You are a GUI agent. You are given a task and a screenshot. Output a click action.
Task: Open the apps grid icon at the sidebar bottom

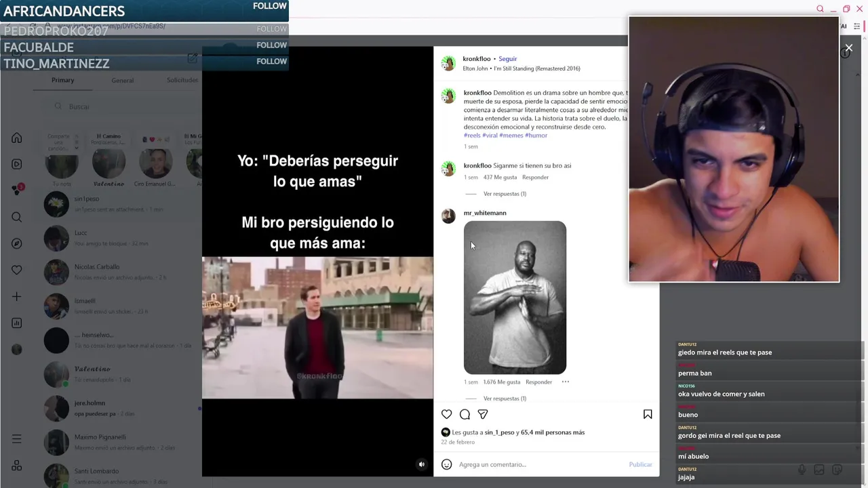17,466
